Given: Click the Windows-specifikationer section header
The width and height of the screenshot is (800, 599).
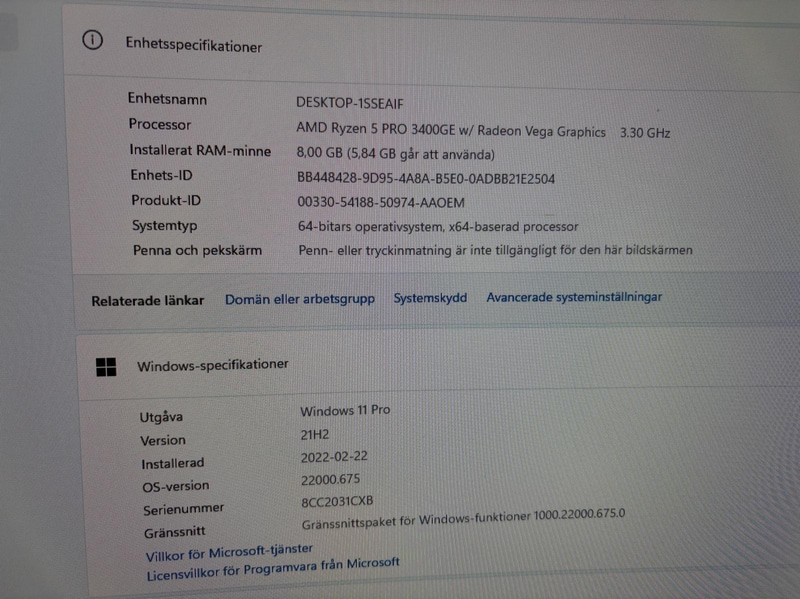Looking at the screenshot, I should point(213,365).
